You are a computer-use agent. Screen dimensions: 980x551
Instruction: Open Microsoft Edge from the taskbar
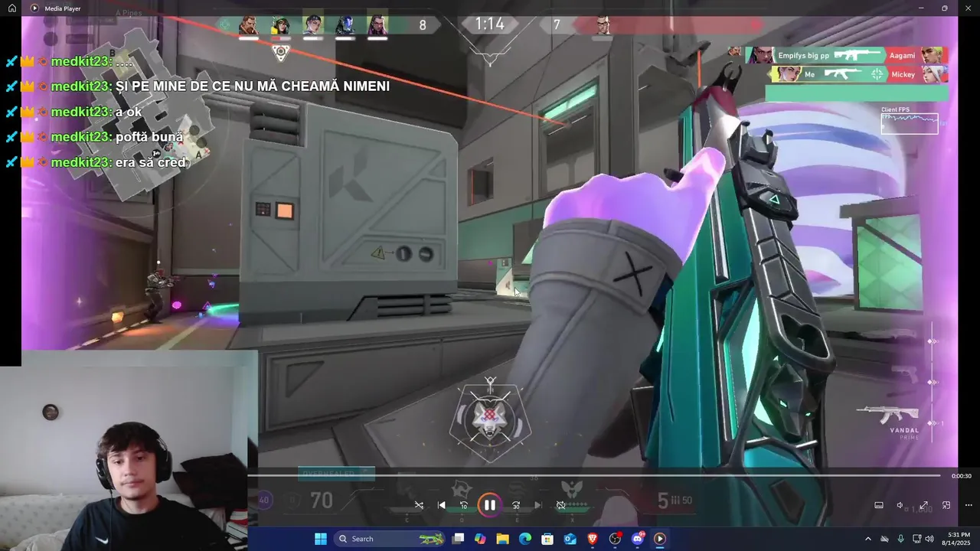click(525, 539)
